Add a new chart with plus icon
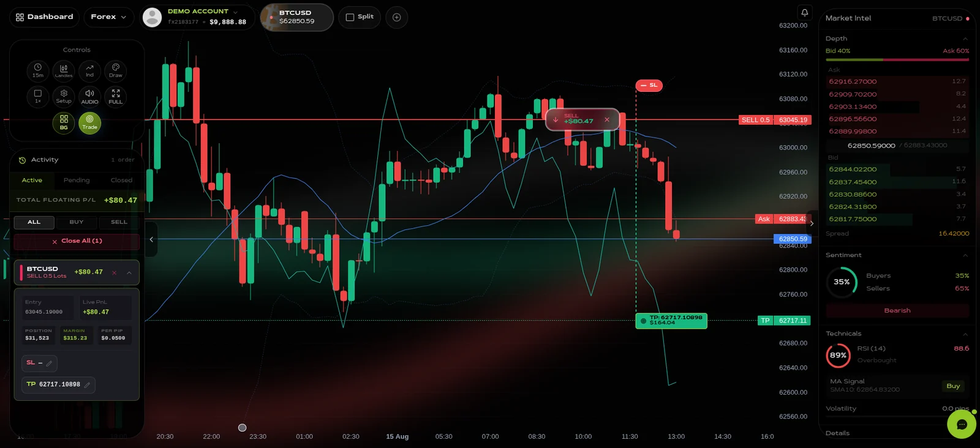The image size is (980, 448). pyautogui.click(x=397, y=17)
